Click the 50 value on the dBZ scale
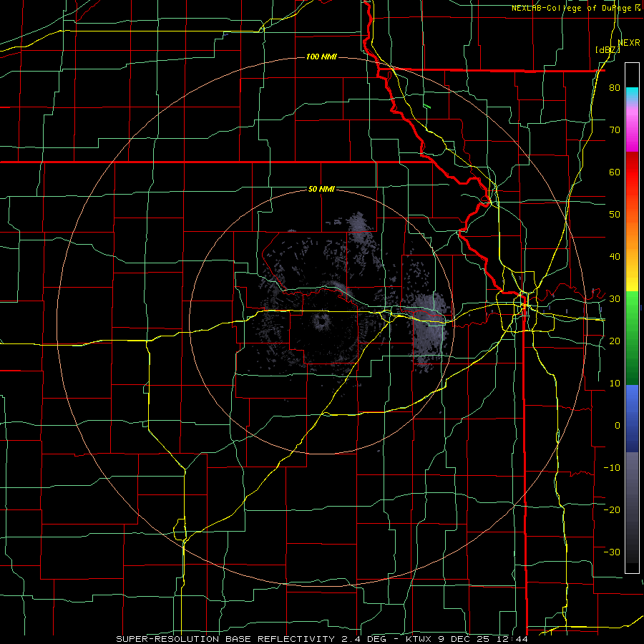The image size is (644, 644). pos(615,215)
